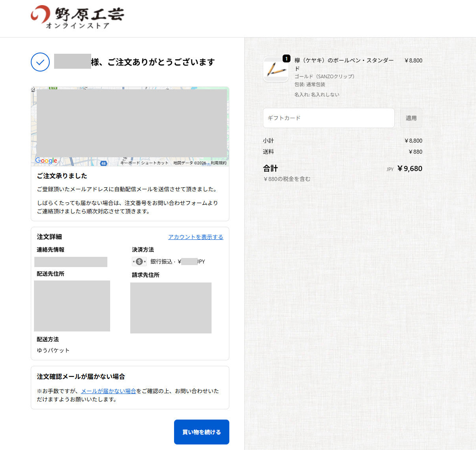Open the 利用規約 map terms link
This screenshot has width=476, height=450.
coord(218,163)
